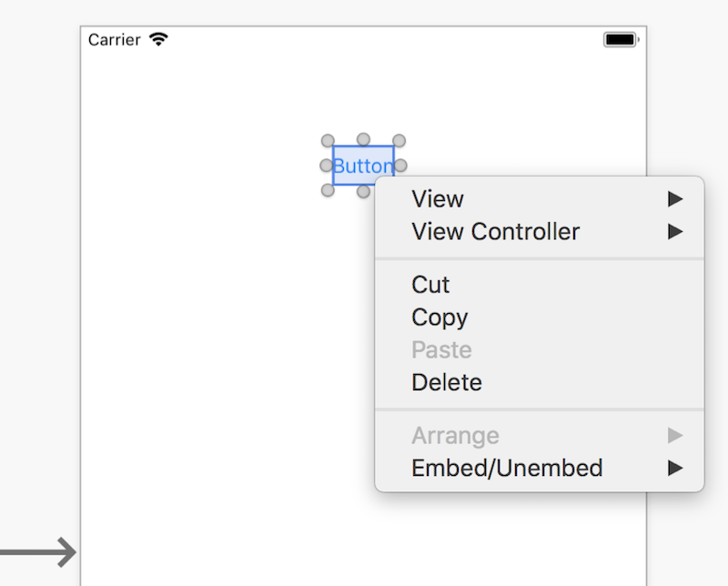This screenshot has height=586, width=728.
Task: Open the disabled Arrange submenu
Action: point(540,436)
